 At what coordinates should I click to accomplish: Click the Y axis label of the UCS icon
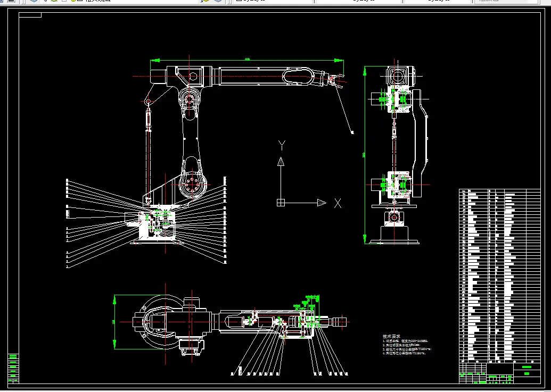tap(282, 145)
